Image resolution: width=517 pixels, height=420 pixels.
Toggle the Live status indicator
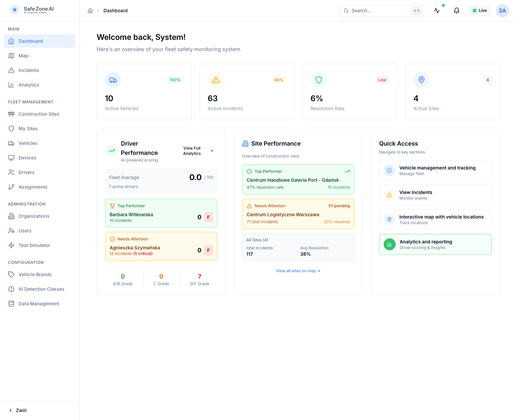tap(480, 10)
